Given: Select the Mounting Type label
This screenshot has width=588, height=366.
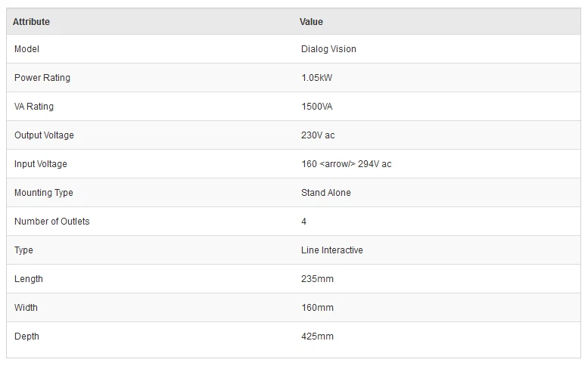Looking at the screenshot, I should click(44, 193).
